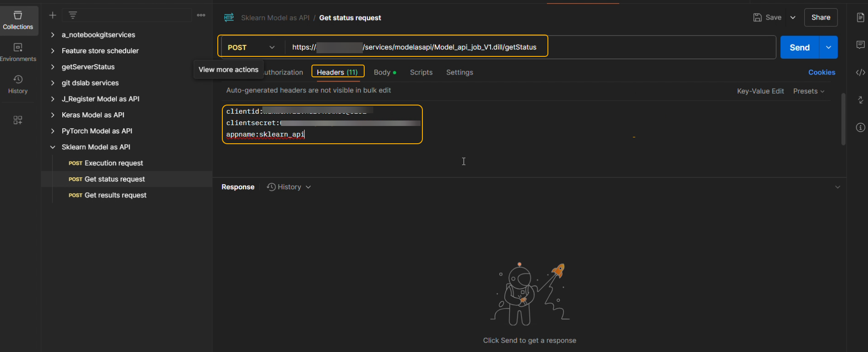This screenshot has width=868, height=352.
Task: Expand the Keras Model as API collection
Action: [53, 115]
